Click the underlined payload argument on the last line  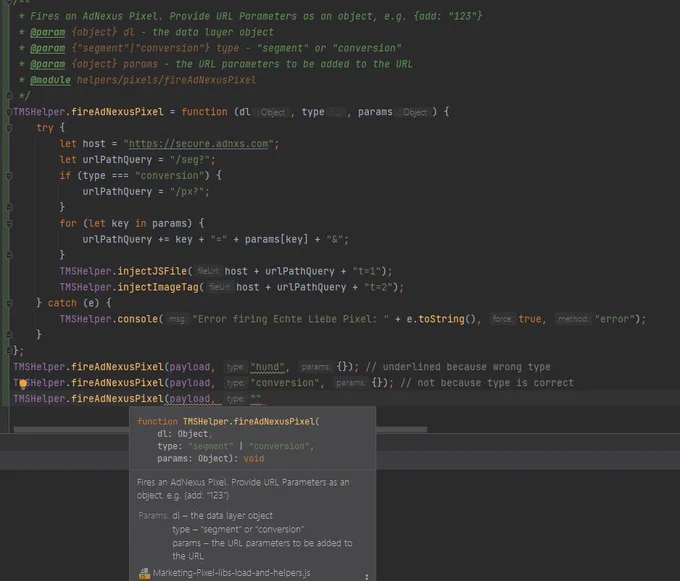coord(190,399)
